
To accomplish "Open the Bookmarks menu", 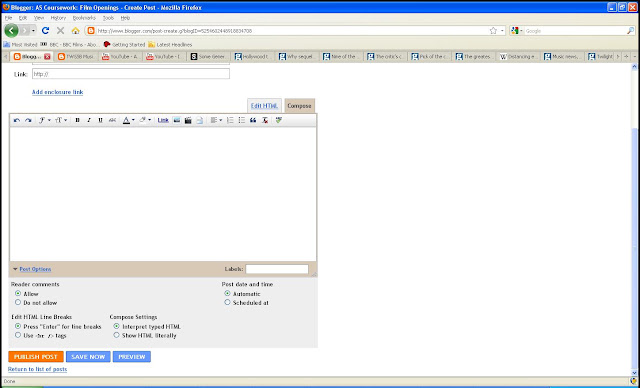I will click(x=84, y=18).
